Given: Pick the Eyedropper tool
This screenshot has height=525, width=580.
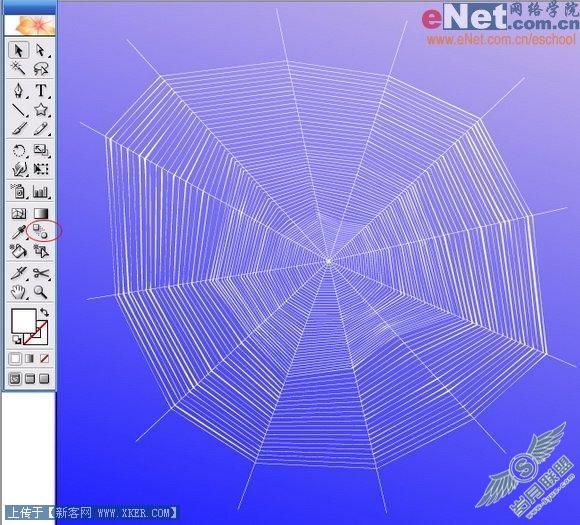Looking at the screenshot, I should click(x=18, y=232).
